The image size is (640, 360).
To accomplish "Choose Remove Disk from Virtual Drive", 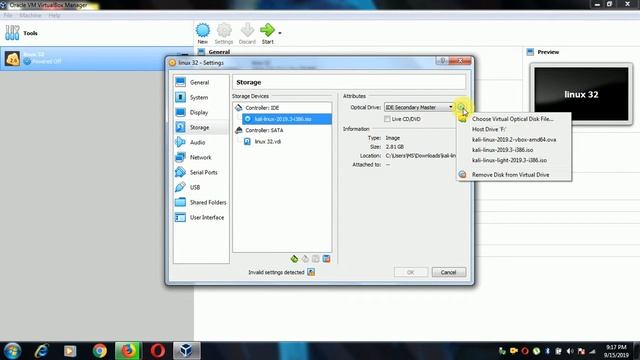I will [514, 175].
